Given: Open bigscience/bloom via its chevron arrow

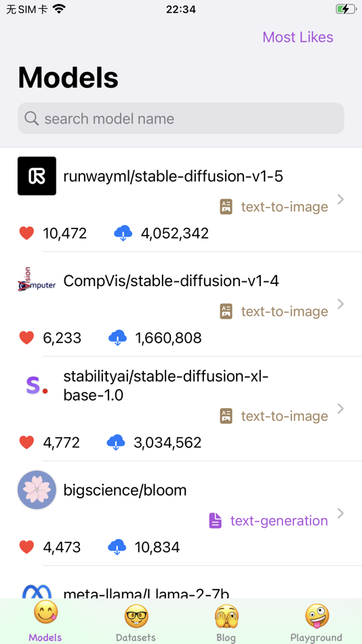Looking at the screenshot, I should (340, 514).
